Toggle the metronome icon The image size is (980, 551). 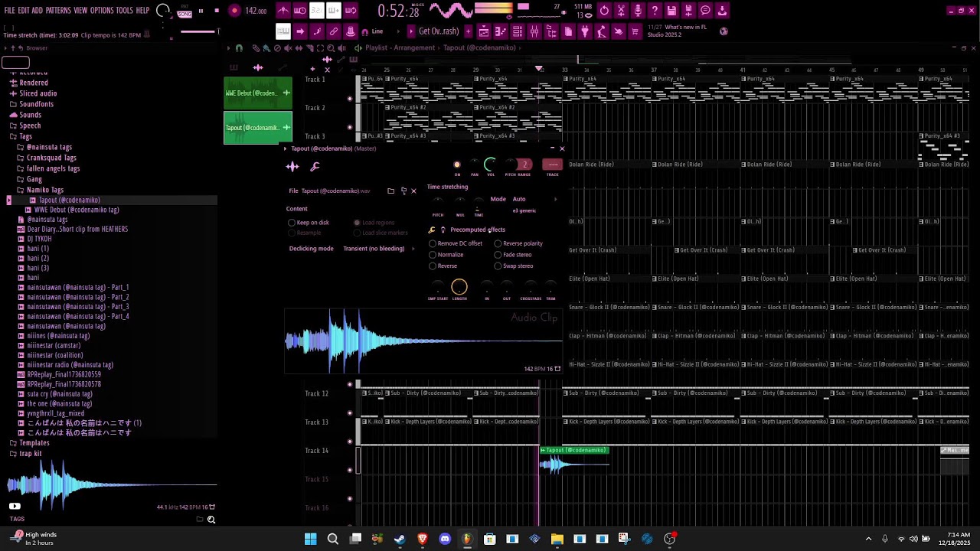pos(283,11)
